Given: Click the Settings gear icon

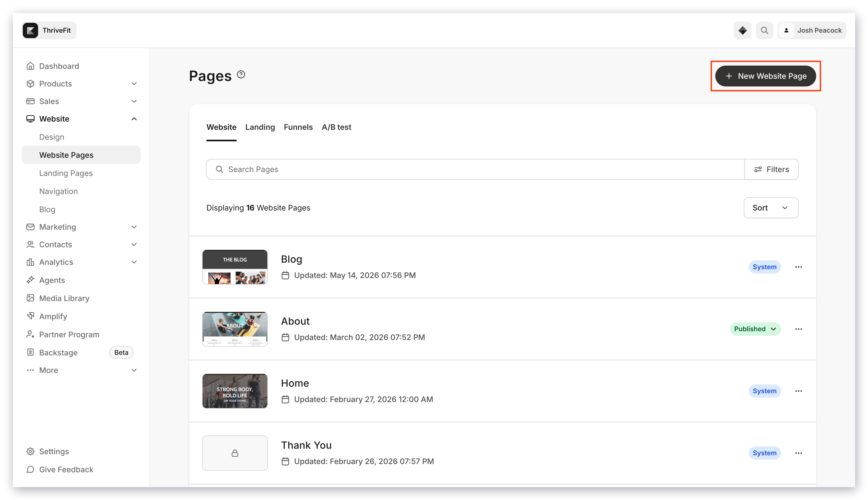Looking at the screenshot, I should (30, 451).
